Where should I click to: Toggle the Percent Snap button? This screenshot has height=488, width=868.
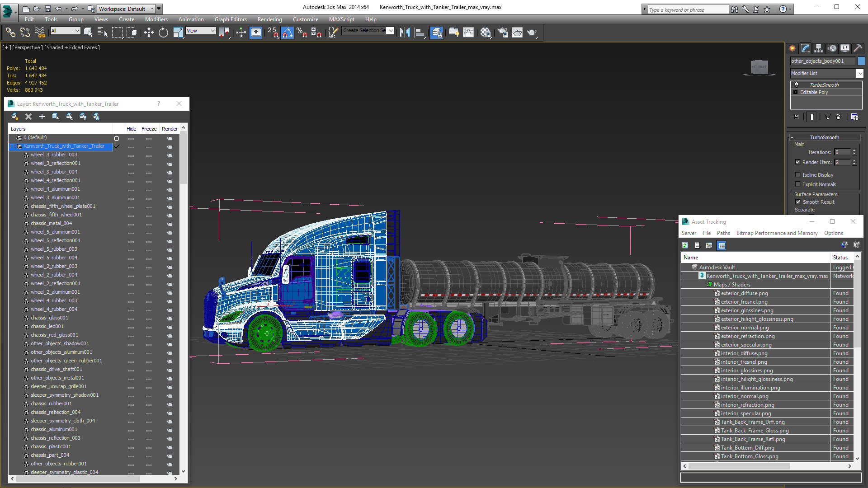(x=302, y=32)
